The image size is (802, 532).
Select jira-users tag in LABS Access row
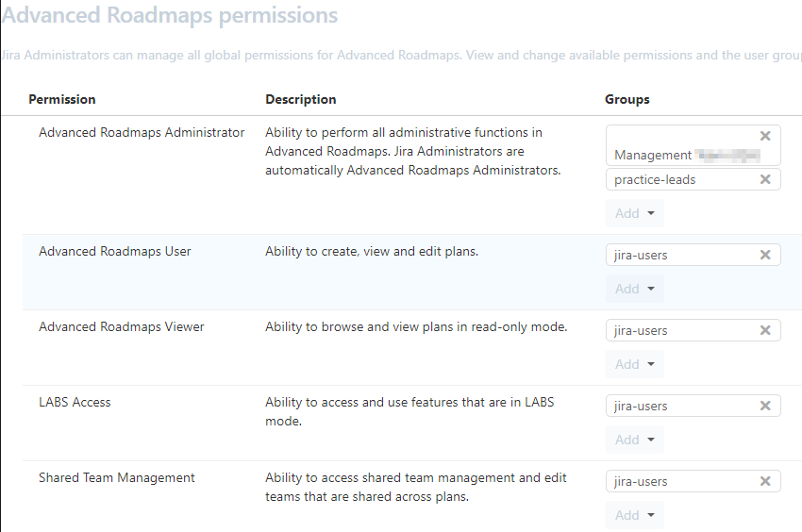(693, 406)
